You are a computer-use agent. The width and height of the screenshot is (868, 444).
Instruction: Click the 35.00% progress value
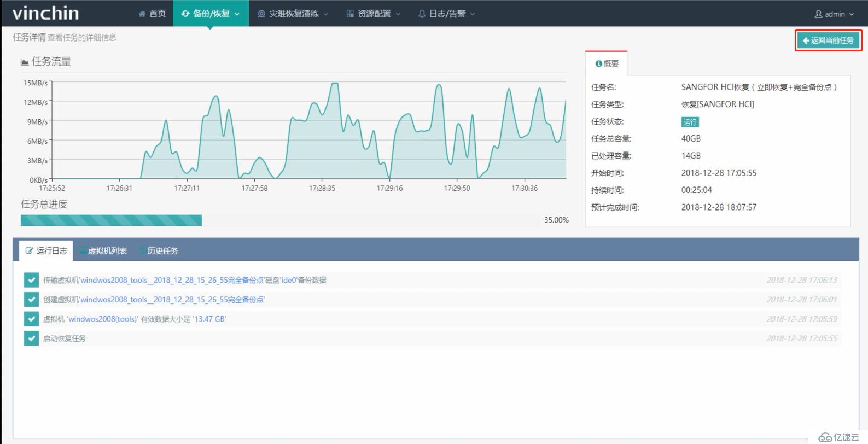click(x=556, y=220)
